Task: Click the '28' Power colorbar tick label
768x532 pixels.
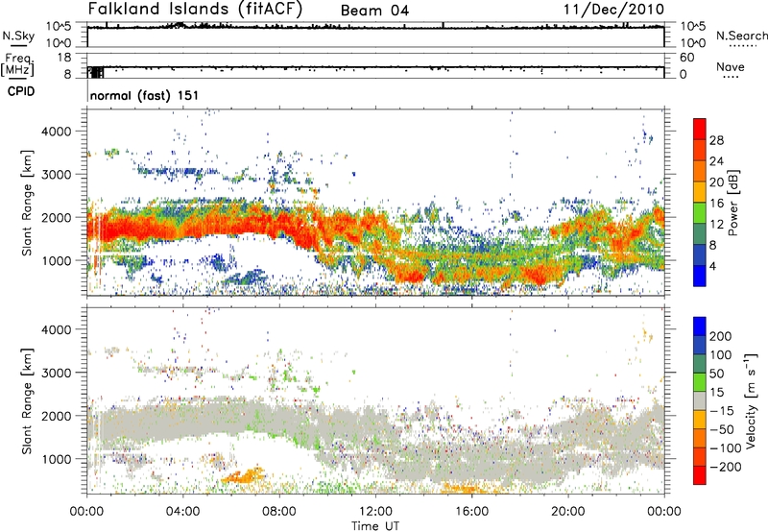Action: 716,140
